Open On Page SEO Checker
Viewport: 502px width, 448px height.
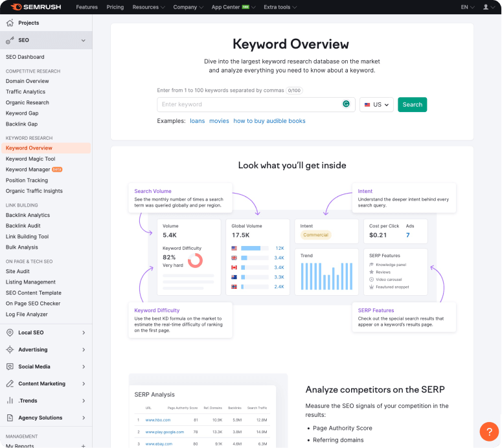click(33, 304)
